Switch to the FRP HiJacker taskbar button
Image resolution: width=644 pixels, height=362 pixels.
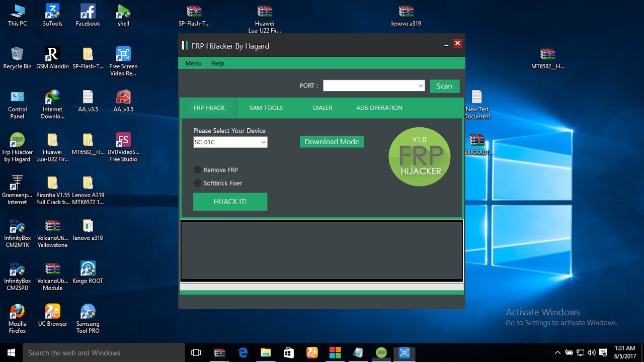pos(381,353)
